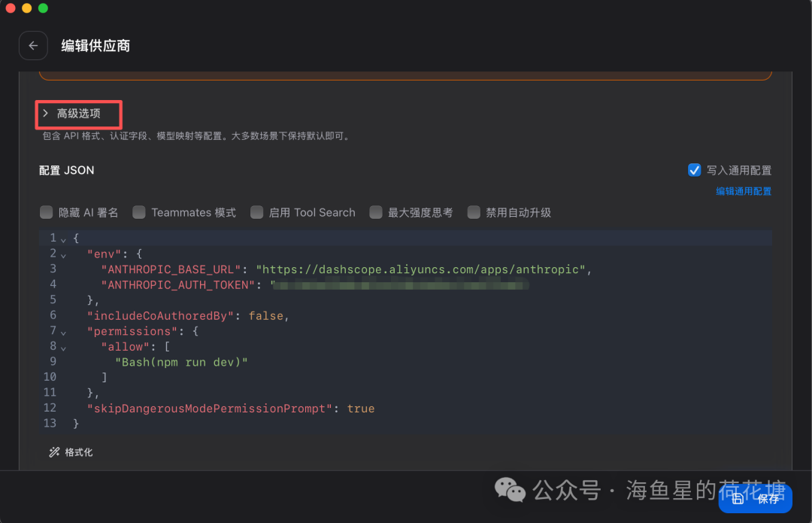Enable 隐藏 AI 署名 checkbox
The height and width of the screenshot is (523, 812).
pyautogui.click(x=47, y=212)
